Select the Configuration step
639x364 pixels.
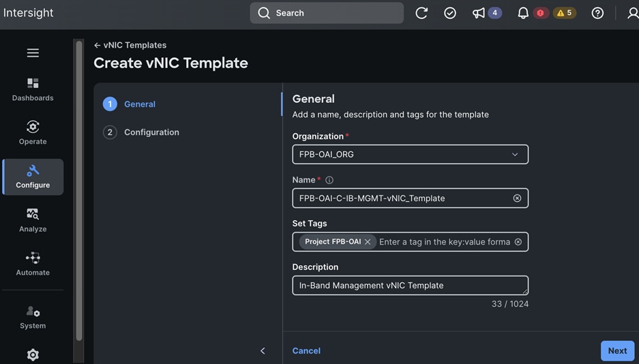tap(141, 132)
